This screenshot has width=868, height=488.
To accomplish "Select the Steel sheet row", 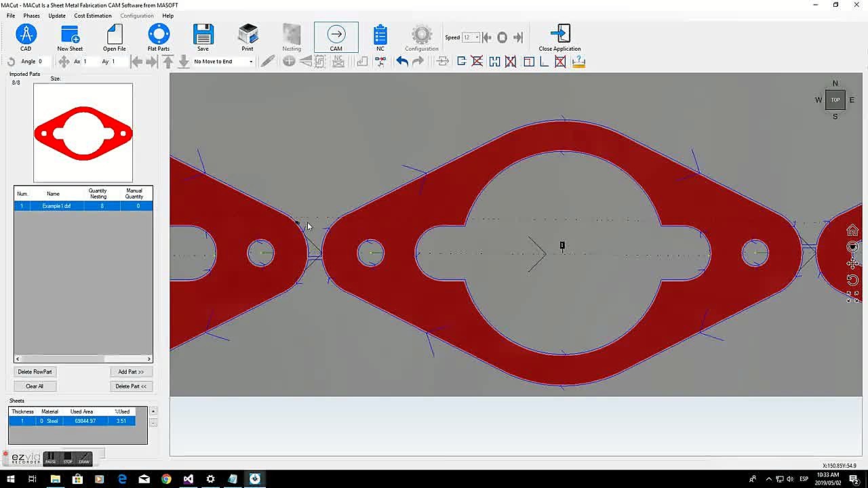I will [x=72, y=421].
